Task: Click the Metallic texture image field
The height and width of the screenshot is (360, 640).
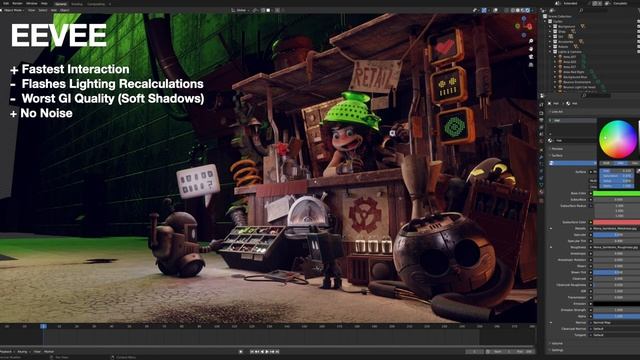Action: 616,229
